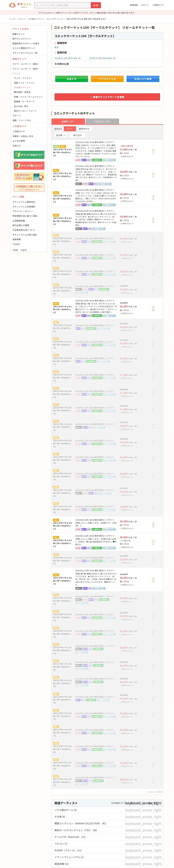The height and width of the screenshot is (868, 174).
Task: Open the 東京 venue region link
Action: pyautogui.click(x=56, y=47)
